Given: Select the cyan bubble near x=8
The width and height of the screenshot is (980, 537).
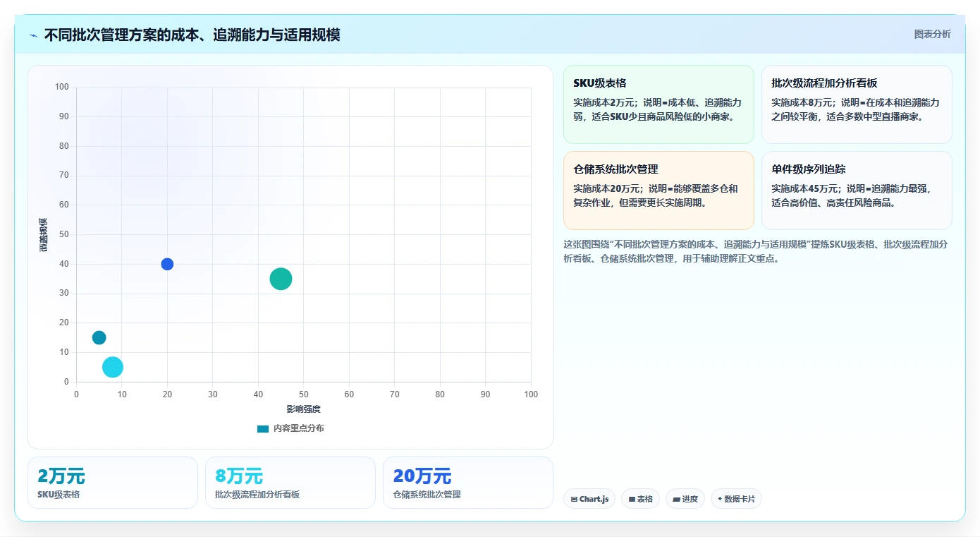Looking at the screenshot, I should coord(113,367).
